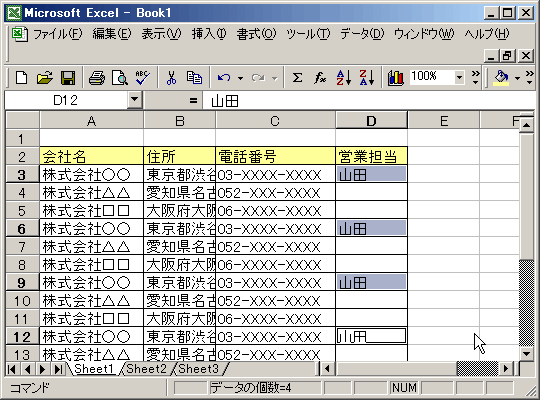
Task: Open the Fill Color dropdown arrow
Action: [517, 78]
